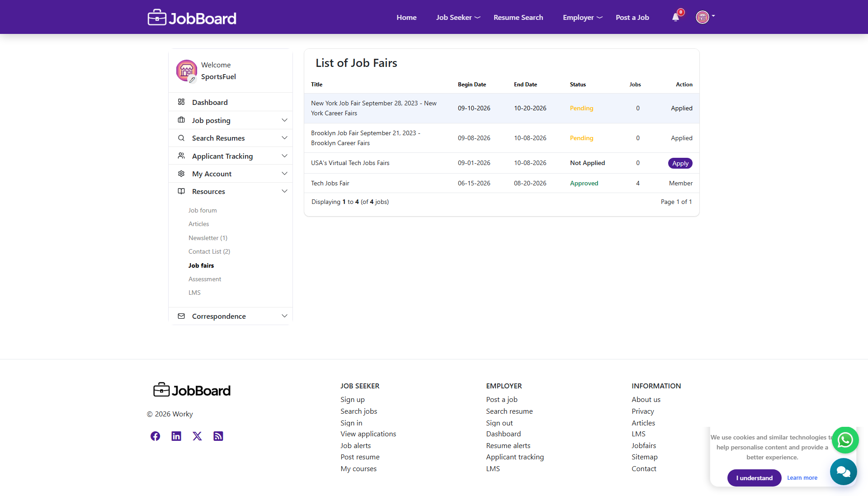Screen dimensions: 868x496
Task: Expand the My Account chevron
Action: click(284, 174)
